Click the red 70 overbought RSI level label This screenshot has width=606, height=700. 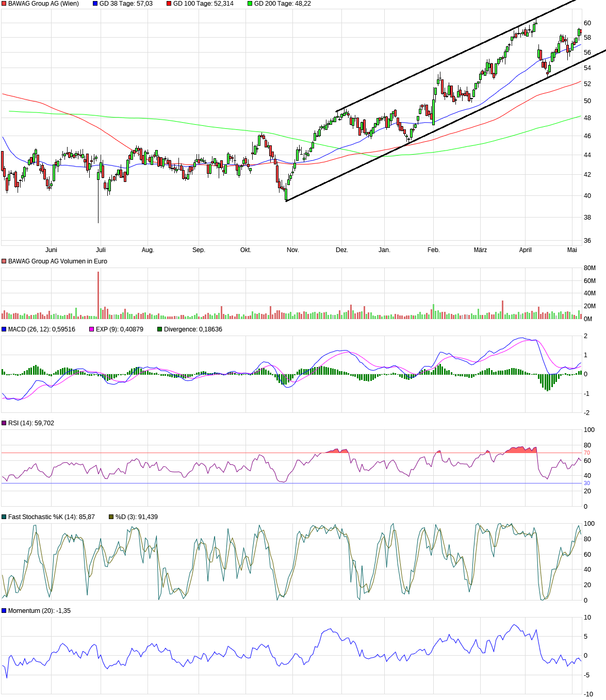point(586,453)
